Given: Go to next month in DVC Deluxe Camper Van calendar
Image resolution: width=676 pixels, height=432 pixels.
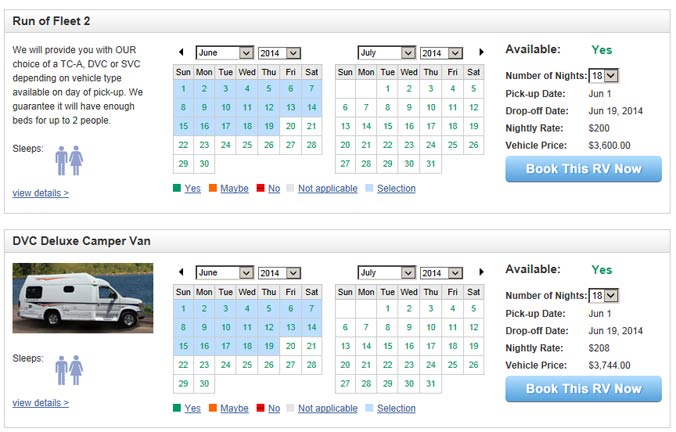Looking at the screenshot, I should click(x=481, y=272).
